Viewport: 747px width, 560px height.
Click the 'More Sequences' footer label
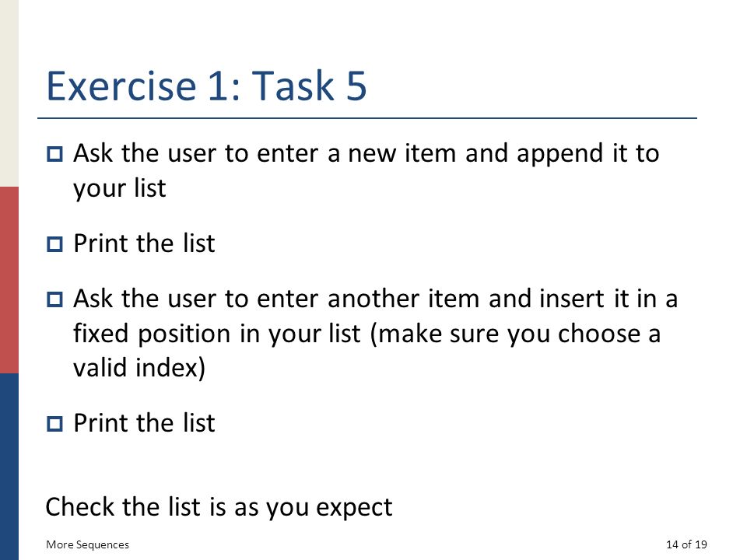pos(88,544)
